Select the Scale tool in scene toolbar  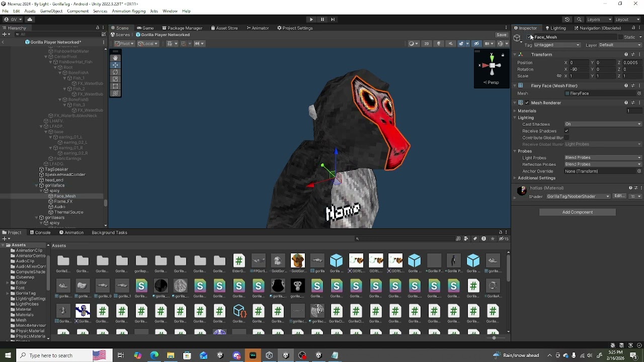coord(115,79)
